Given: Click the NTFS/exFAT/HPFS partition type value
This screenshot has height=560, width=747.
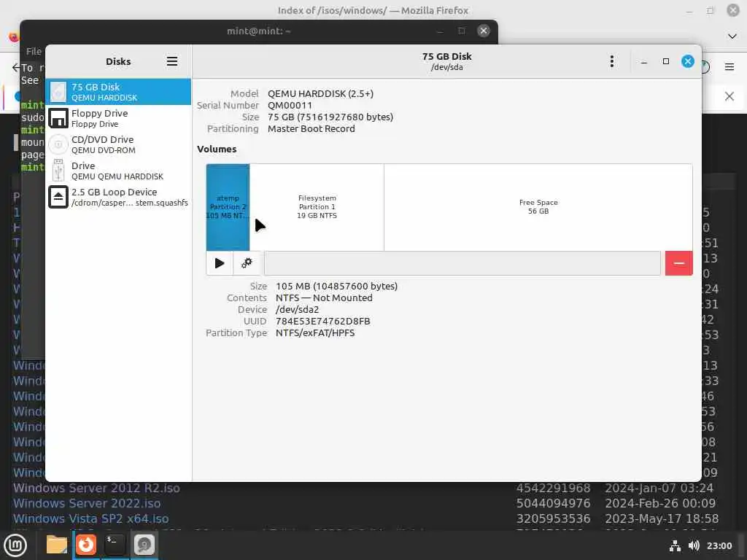Looking at the screenshot, I should (x=315, y=332).
